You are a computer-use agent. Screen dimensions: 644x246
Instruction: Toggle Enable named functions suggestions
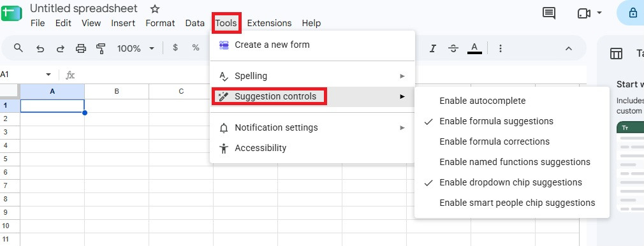[512, 162]
